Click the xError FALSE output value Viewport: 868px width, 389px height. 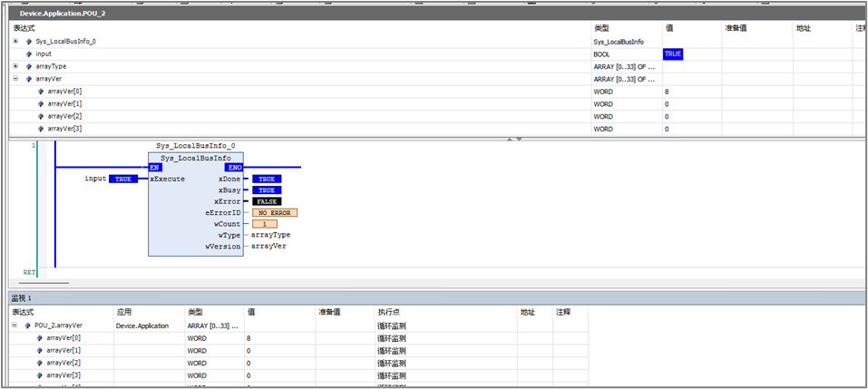pyautogui.click(x=267, y=201)
